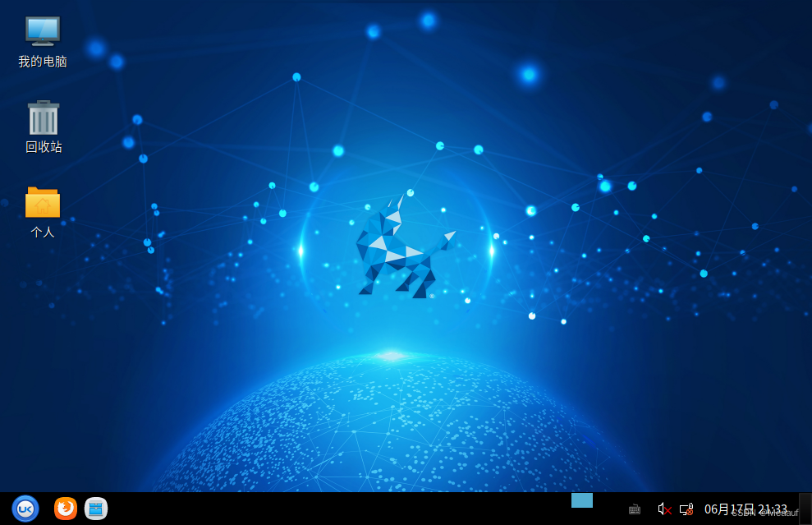The height and width of the screenshot is (525, 812).
Task: Select the 回收站 trash icon
Action: click(x=43, y=127)
